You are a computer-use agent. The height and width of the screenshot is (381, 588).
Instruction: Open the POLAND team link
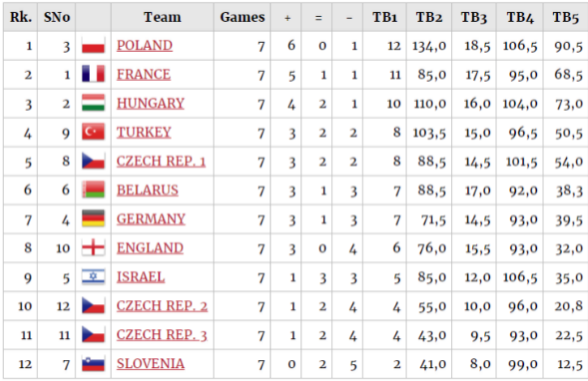[x=144, y=45]
